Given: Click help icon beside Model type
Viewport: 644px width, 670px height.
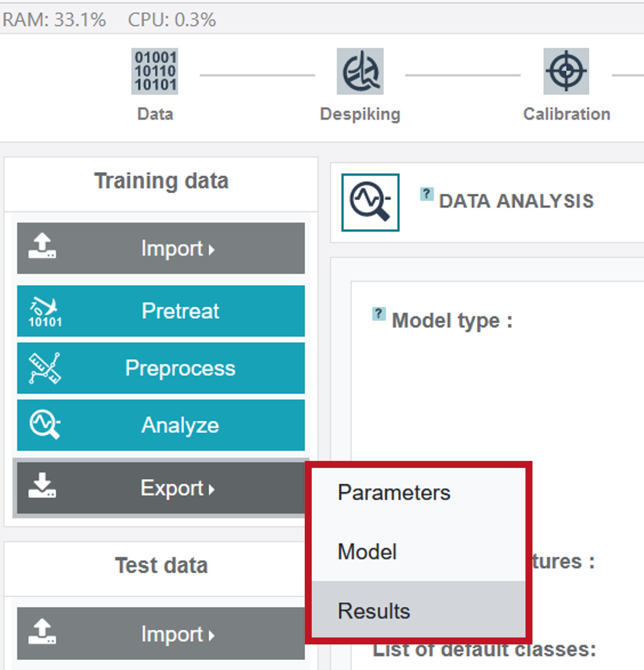Looking at the screenshot, I should (x=379, y=314).
